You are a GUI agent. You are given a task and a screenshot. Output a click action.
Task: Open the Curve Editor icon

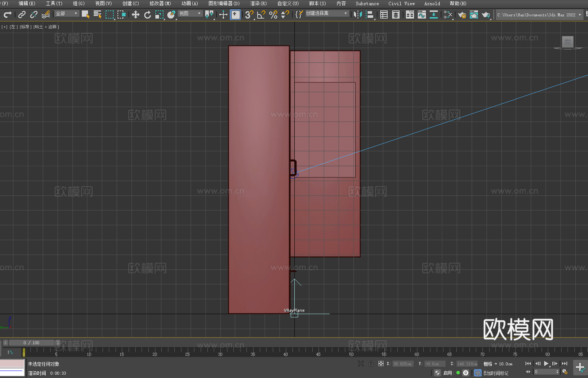pos(422,14)
